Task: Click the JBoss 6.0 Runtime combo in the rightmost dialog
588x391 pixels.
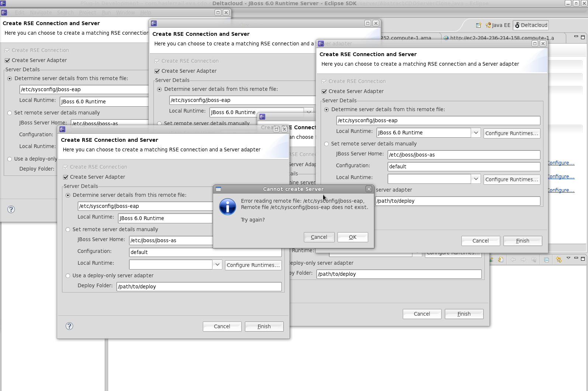Action: tap(428, 133)
